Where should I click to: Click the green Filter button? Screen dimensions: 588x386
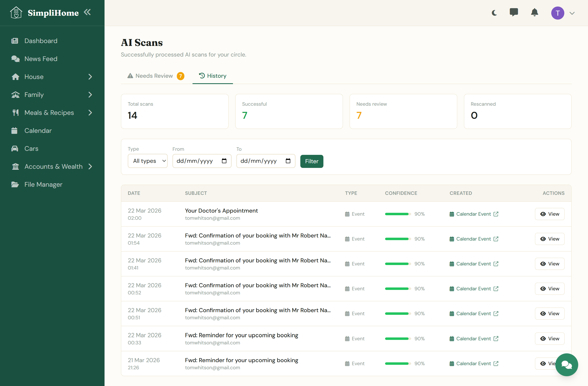312,161
